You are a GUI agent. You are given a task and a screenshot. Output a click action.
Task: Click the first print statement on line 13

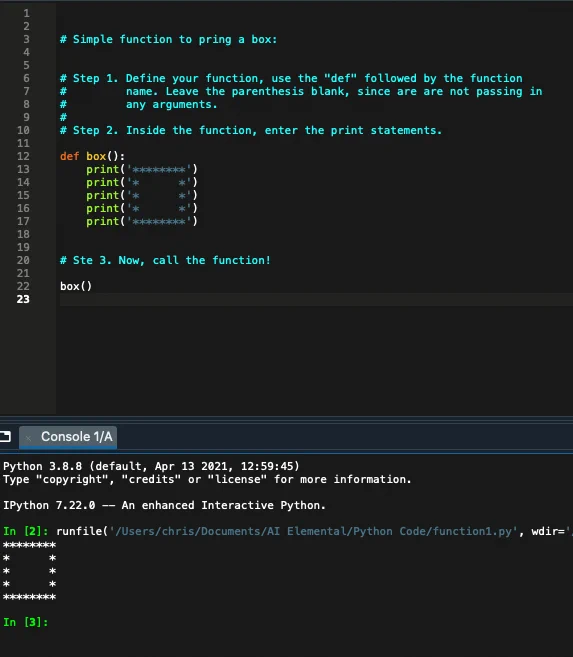[x=142, y=169]
